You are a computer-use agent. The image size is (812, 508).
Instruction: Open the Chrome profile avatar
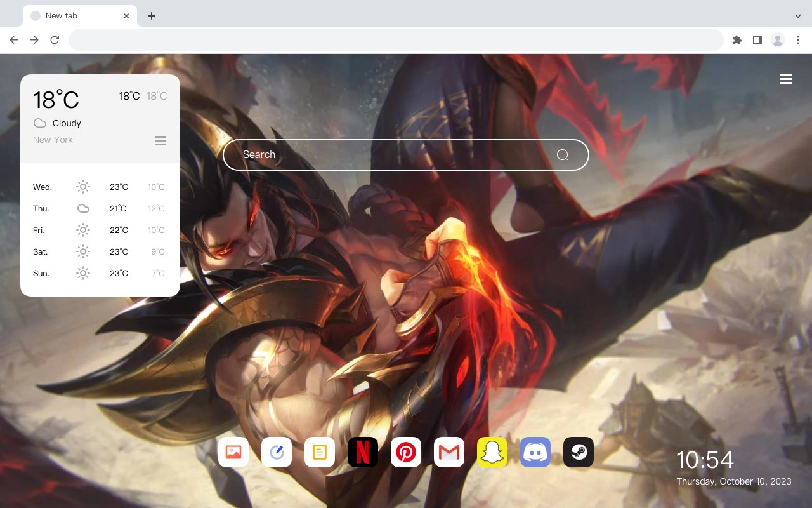778,40
